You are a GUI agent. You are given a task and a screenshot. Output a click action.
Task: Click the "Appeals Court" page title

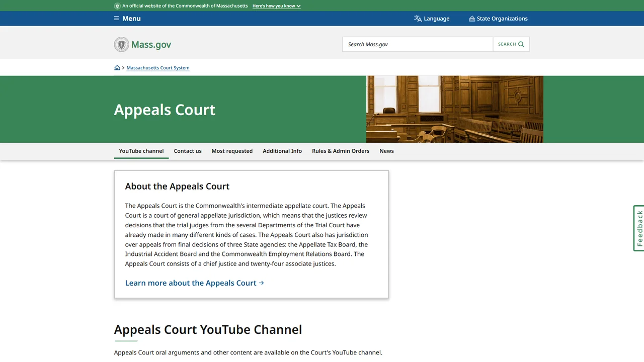coord(165,110)
